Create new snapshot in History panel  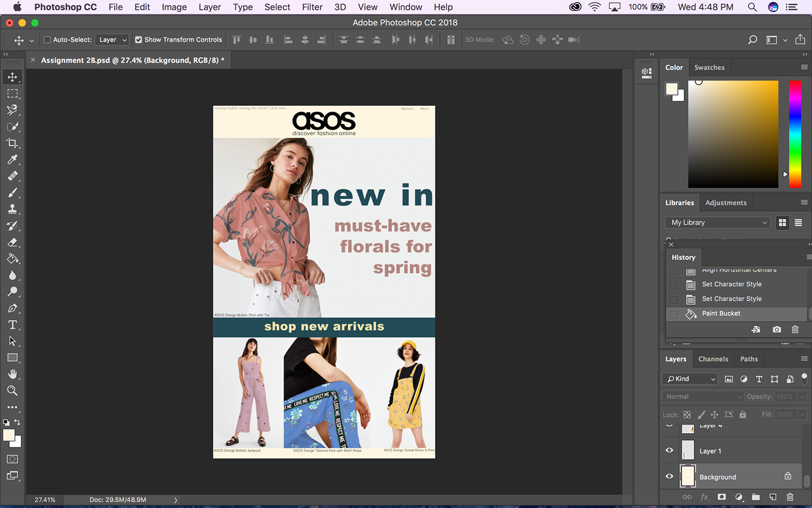pos(777,329)
